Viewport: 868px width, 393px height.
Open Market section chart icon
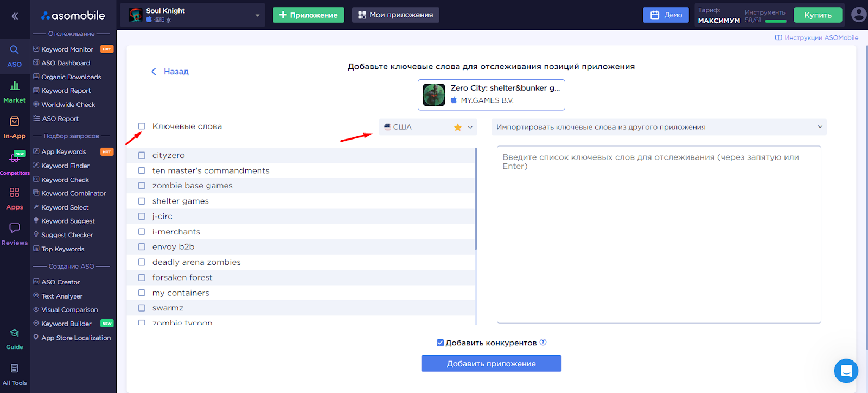pos(15,85)
